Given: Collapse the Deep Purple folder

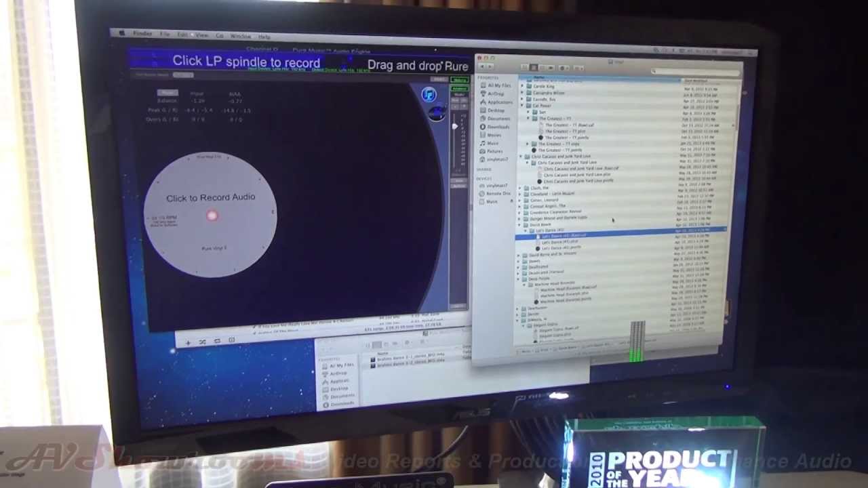Looking at the screenshot, I should 518,278.
